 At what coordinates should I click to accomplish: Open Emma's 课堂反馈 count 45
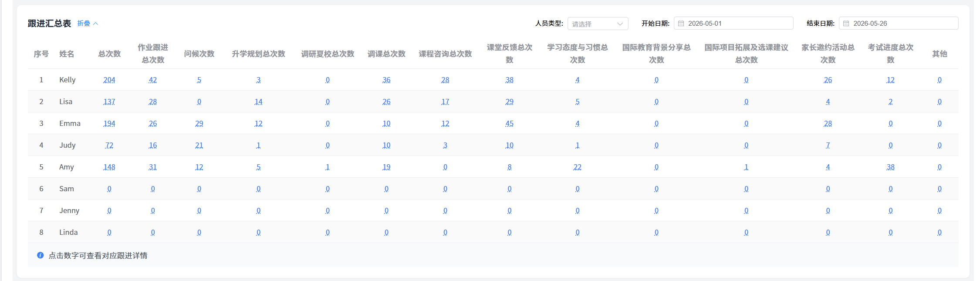[510, 124]
